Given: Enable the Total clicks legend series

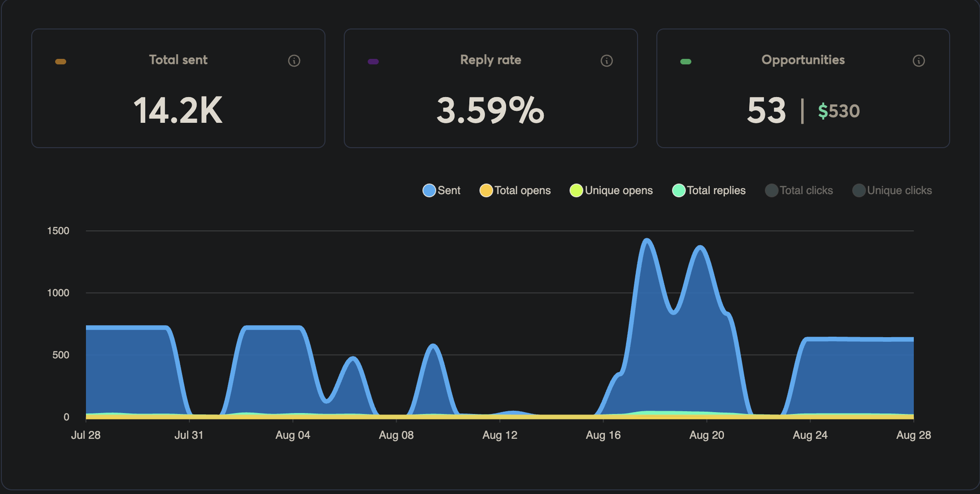Looking at the screenshot, I should (799, 190).
